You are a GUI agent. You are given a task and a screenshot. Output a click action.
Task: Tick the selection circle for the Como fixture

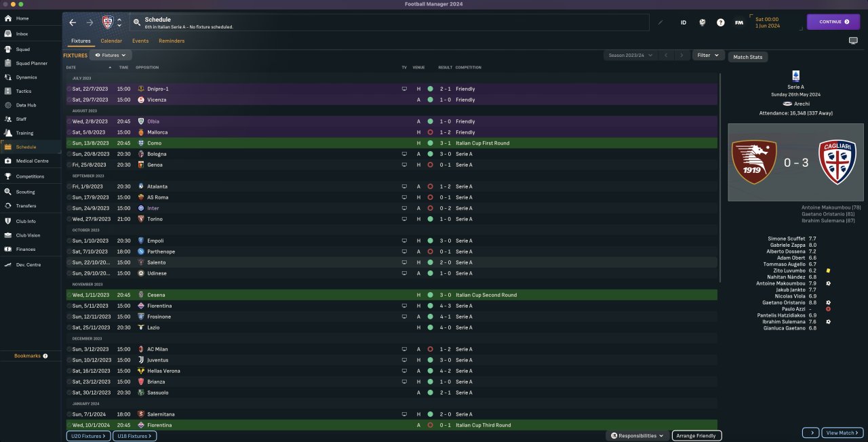68,143
